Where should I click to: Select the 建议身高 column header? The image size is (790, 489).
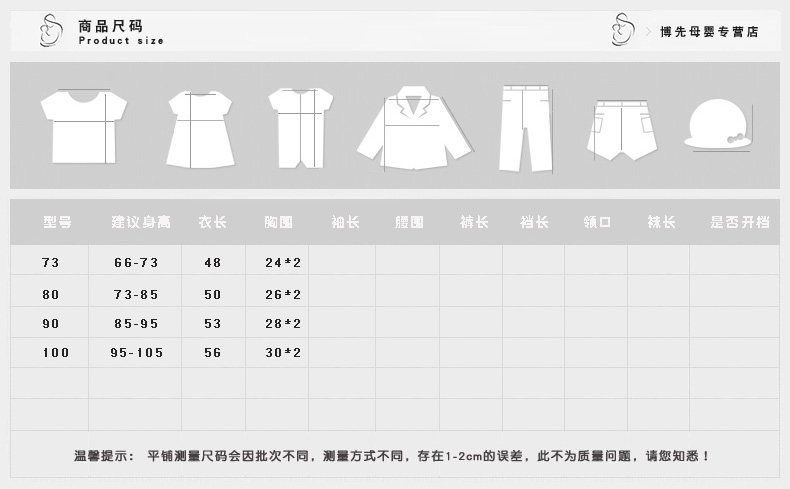click(x=141, y=222)
